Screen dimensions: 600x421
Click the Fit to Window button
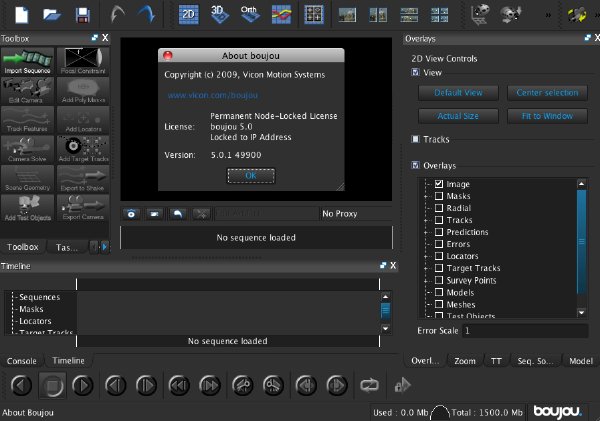(547, 116)
